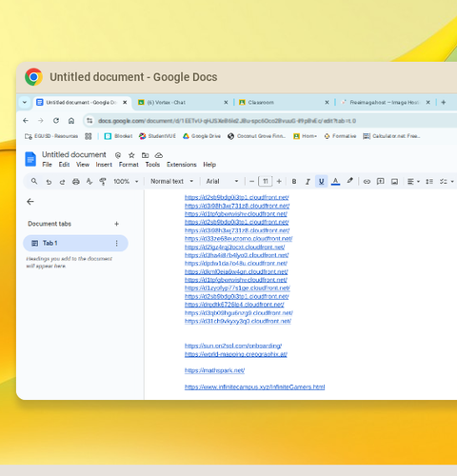Open the apps grid bookmark icon
Screen dimensions: 457x476
pyautogui.click(x=89, y=136)
